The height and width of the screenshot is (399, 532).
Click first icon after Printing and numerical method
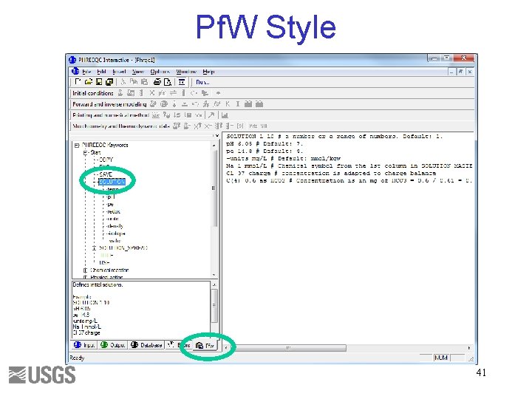pyautogui.click(x=155, y=115)
